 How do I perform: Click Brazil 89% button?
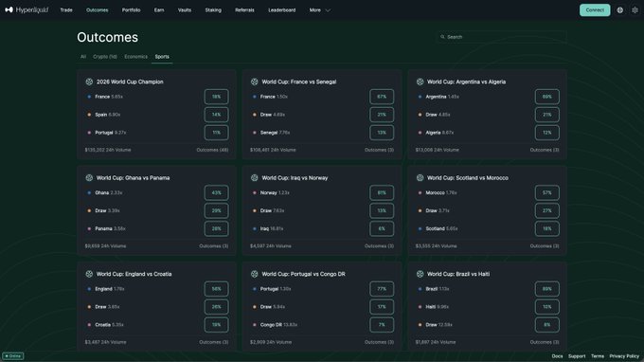pos(547,289)
